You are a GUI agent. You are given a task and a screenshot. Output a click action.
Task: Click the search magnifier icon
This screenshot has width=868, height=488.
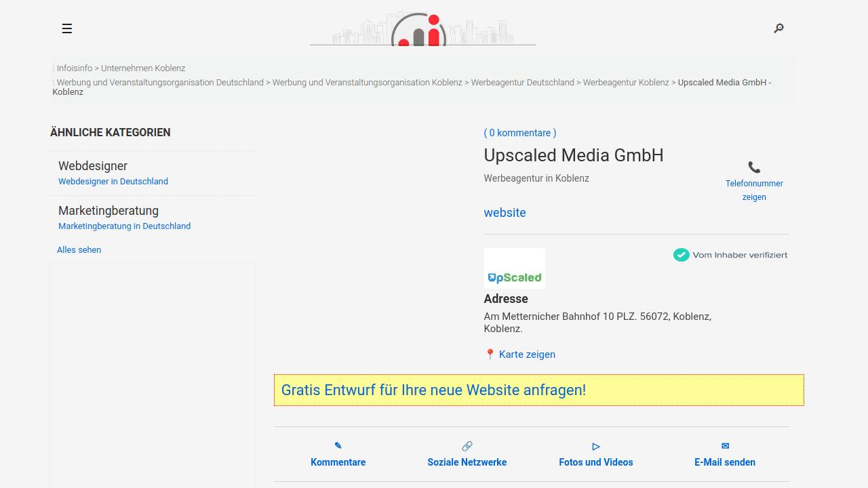779,28
